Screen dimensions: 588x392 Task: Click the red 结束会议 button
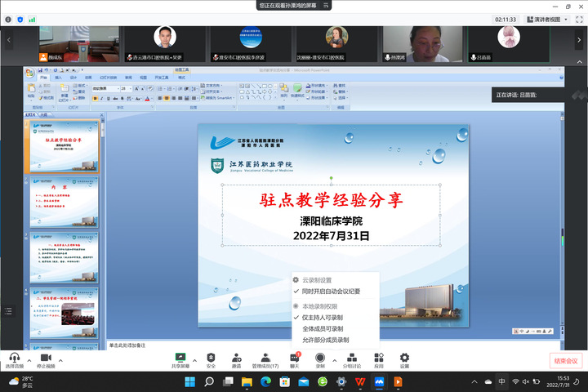[565, 360]
